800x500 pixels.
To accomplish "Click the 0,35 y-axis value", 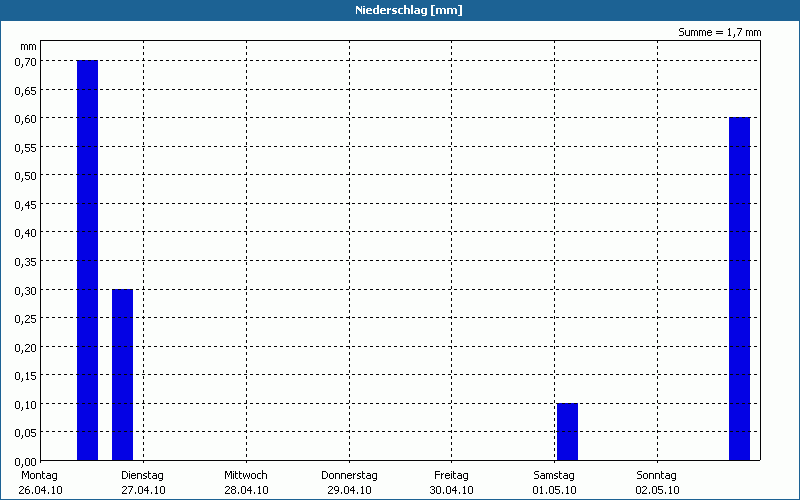I will coord(26,262).
